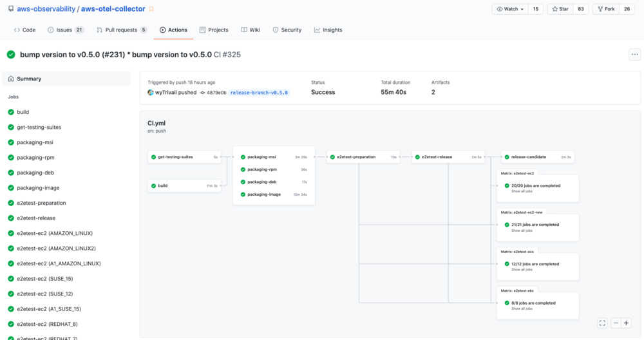Open the packaging-image sidebar job
The image size is (644, 340).
click(x=38, y=188)
